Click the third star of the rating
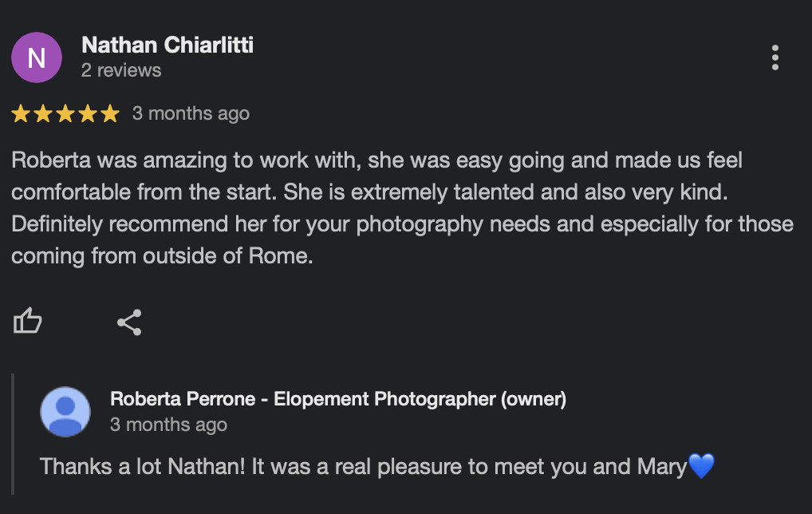 tap(65, 114)
